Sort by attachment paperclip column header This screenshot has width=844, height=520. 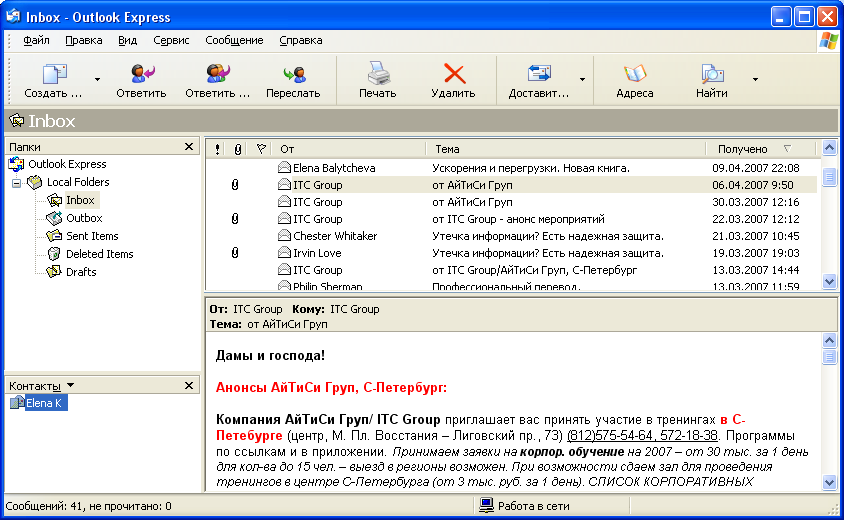pyautogui.click(x=237, y=149)
